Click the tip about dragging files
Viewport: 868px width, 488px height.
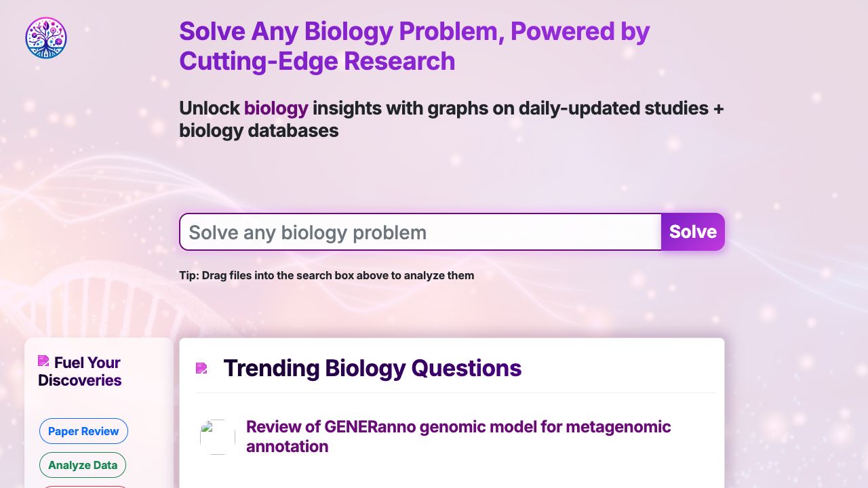point(326,275)
